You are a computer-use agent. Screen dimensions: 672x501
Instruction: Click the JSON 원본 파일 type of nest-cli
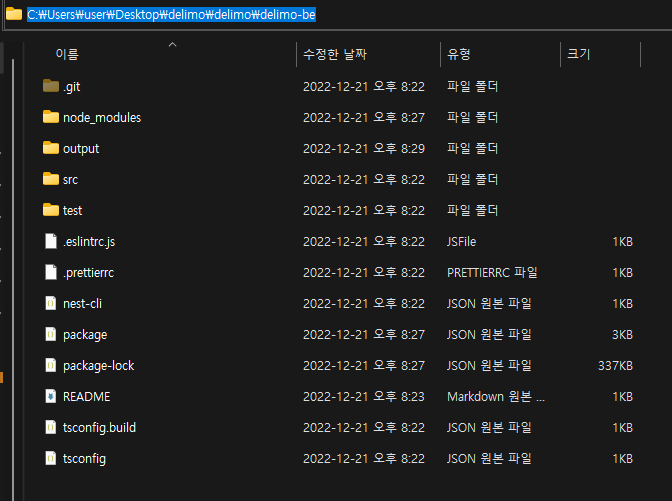point(489,304)
